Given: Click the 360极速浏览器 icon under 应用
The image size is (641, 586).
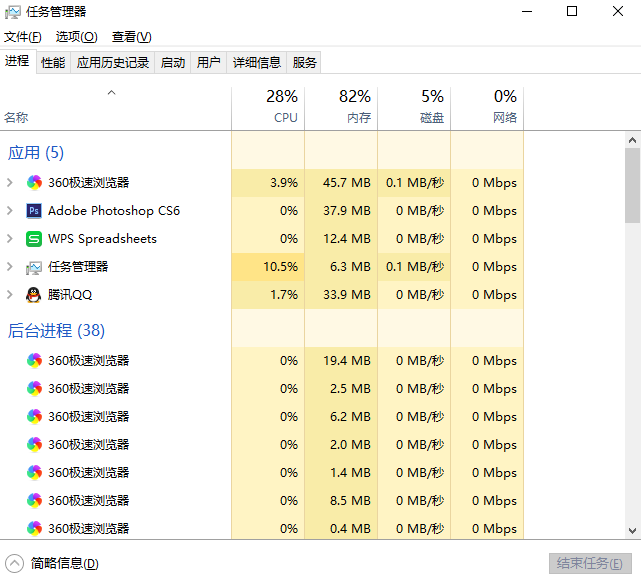Looking at the screenshot, I should [x=34, y=183].
